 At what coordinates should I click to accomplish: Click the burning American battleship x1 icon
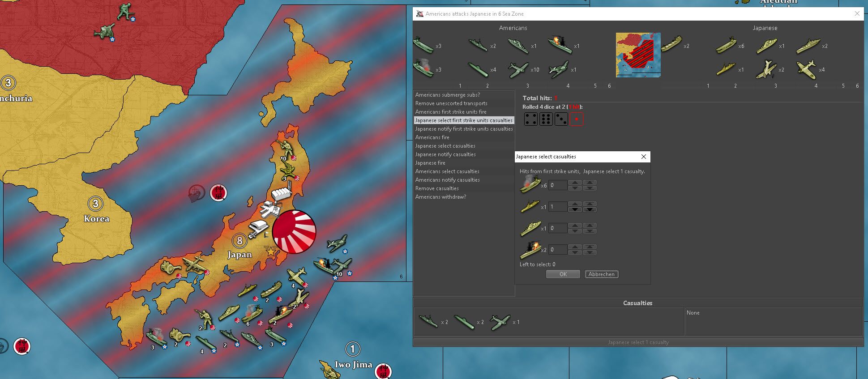pos(560,45)
